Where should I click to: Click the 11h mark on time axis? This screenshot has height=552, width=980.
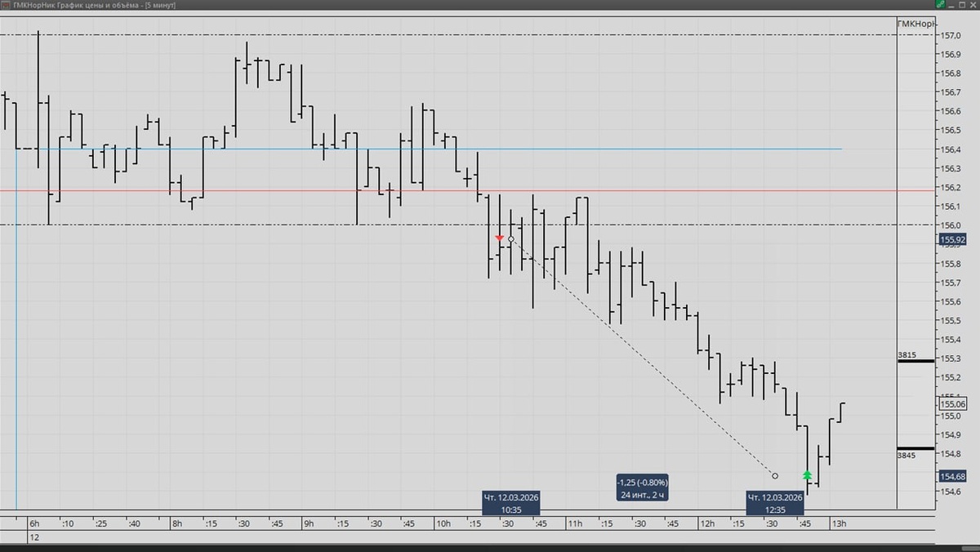click(574, 523)
